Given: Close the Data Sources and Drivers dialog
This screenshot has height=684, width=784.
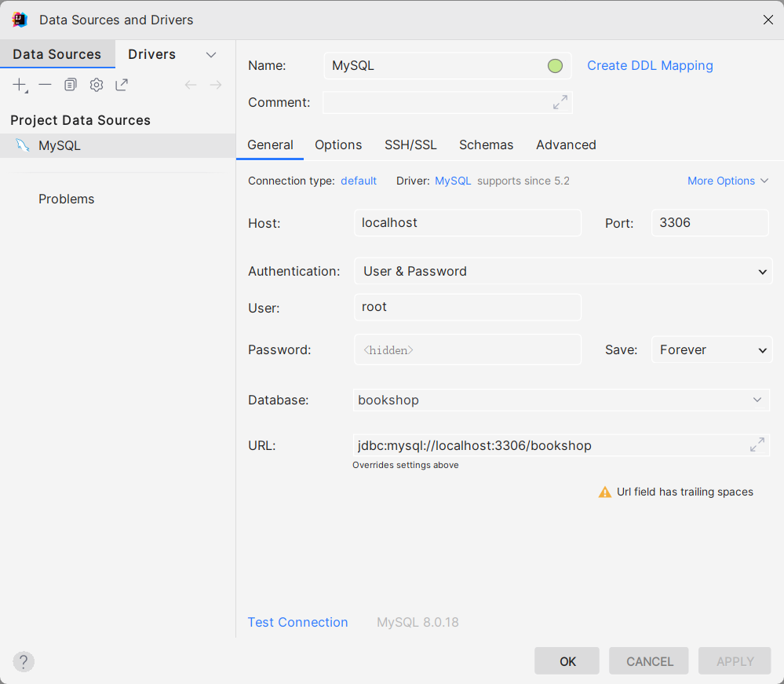Looking at the screenshot, I should pyautogui.click(x=768, y=20).
